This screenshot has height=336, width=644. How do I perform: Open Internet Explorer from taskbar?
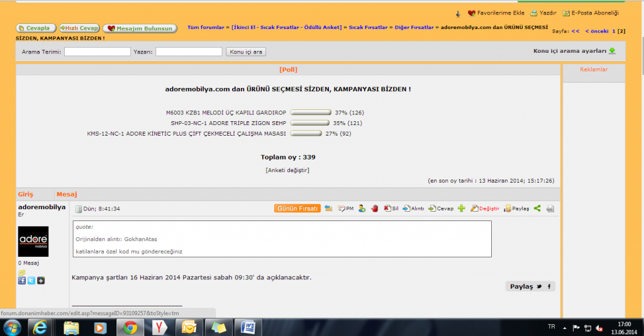point(40,328)
